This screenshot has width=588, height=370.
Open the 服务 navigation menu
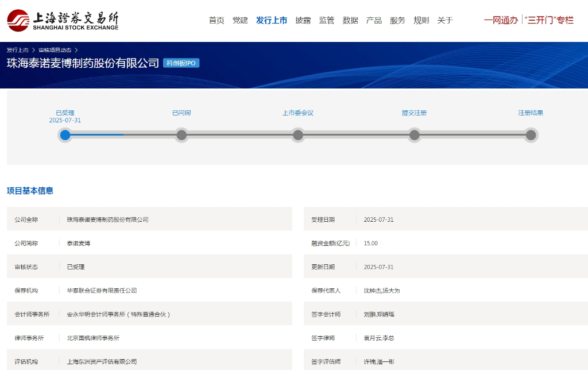(x=397, y=20)
